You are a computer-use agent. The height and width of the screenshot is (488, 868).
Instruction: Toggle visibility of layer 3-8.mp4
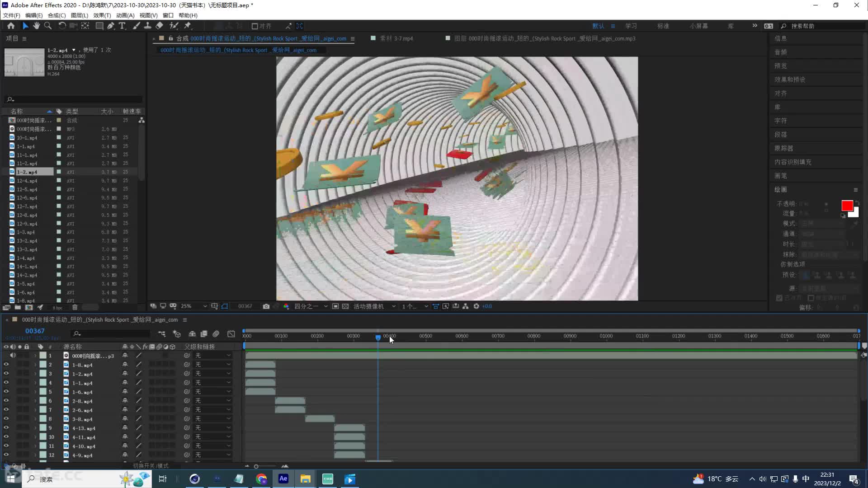6,419
